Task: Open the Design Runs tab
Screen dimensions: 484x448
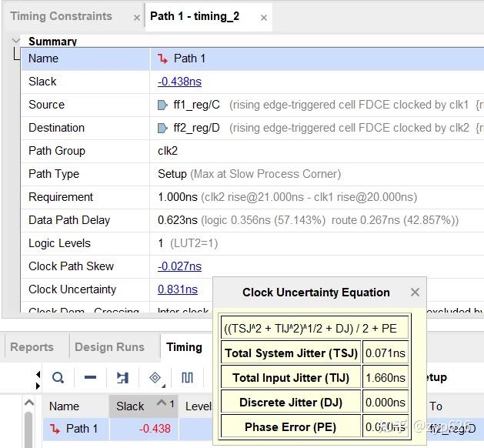Action: tap(109, 347)
